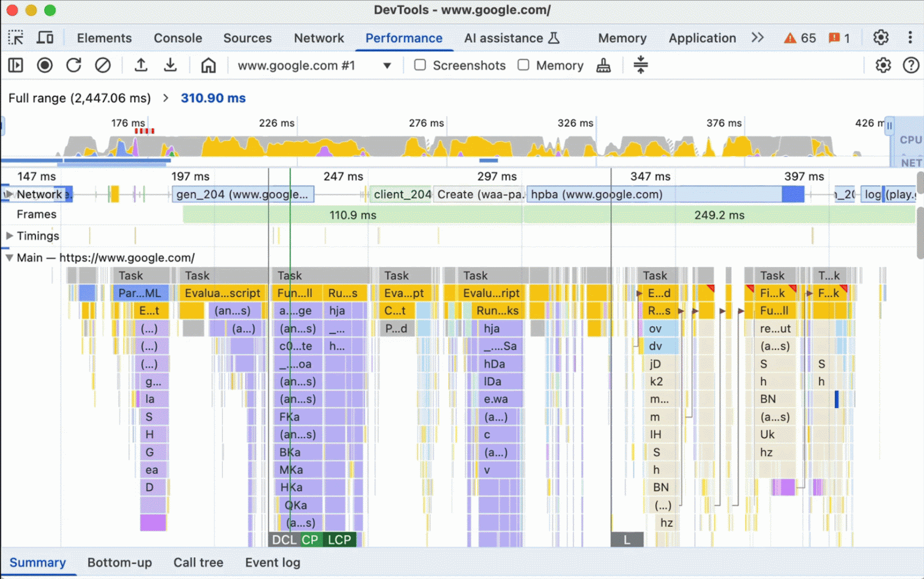
Task: Select the L load event marker
Action: click(x=627, y=540)
